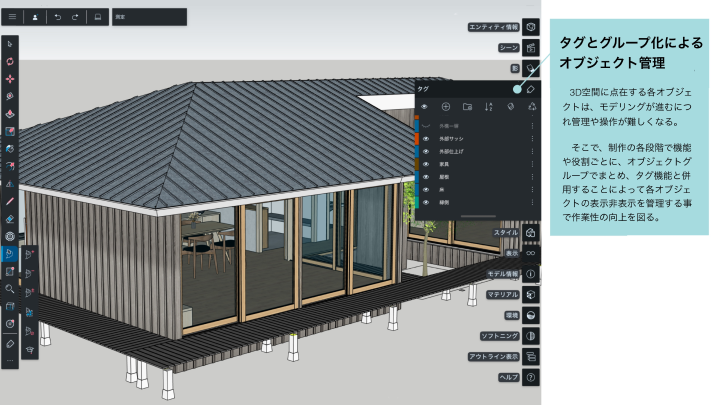Pick the top flyout tool with plus mark
Image resolution: width=720 pixels, height=405 pixels.
pos(30,254)
